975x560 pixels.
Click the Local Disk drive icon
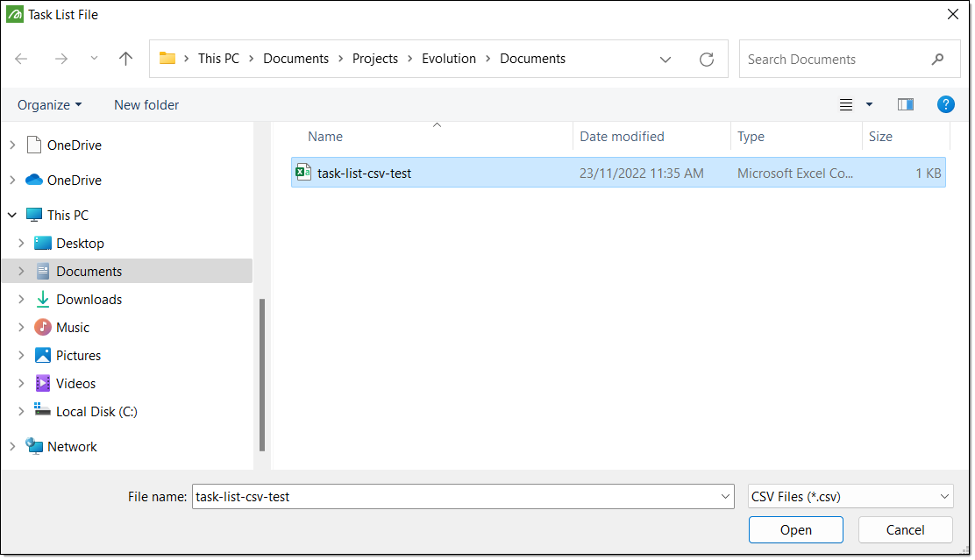(42, 409)
